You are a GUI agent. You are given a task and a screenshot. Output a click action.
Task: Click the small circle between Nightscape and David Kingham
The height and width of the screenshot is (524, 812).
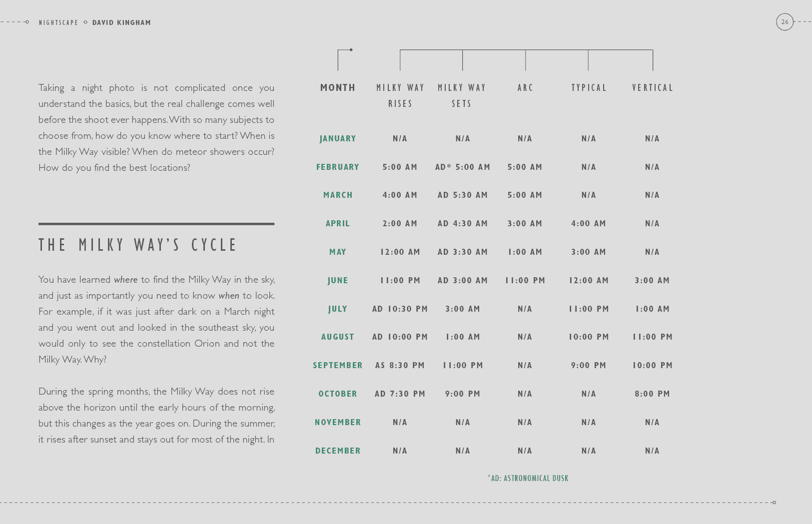point(85,22)
